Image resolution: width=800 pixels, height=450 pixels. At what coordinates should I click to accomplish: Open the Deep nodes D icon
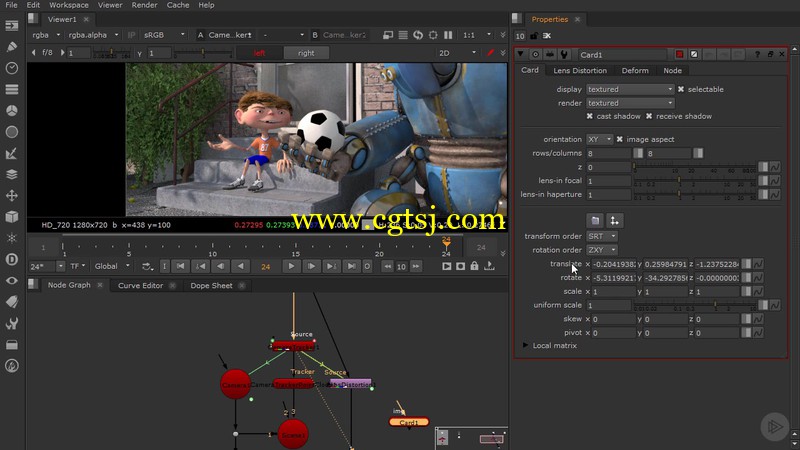click(x=12, y=260)
